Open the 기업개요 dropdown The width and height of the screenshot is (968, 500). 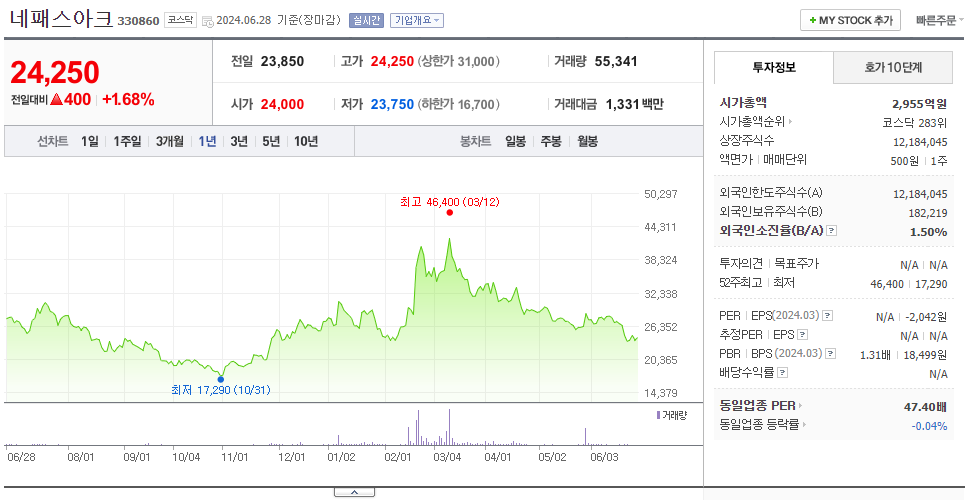[417, 20]
